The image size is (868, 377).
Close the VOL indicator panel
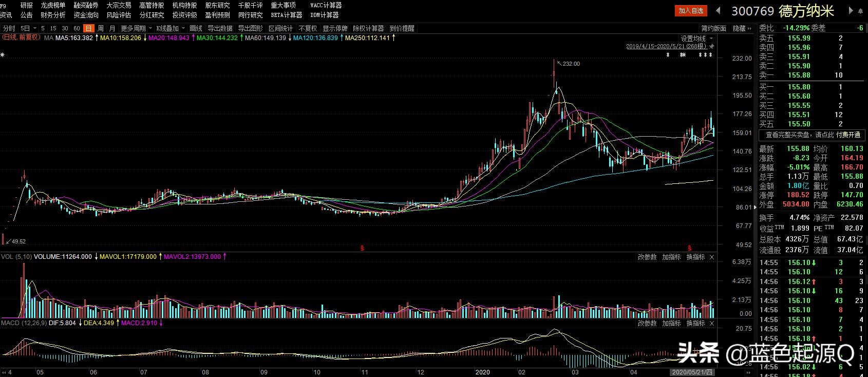(x=712, y=257)
